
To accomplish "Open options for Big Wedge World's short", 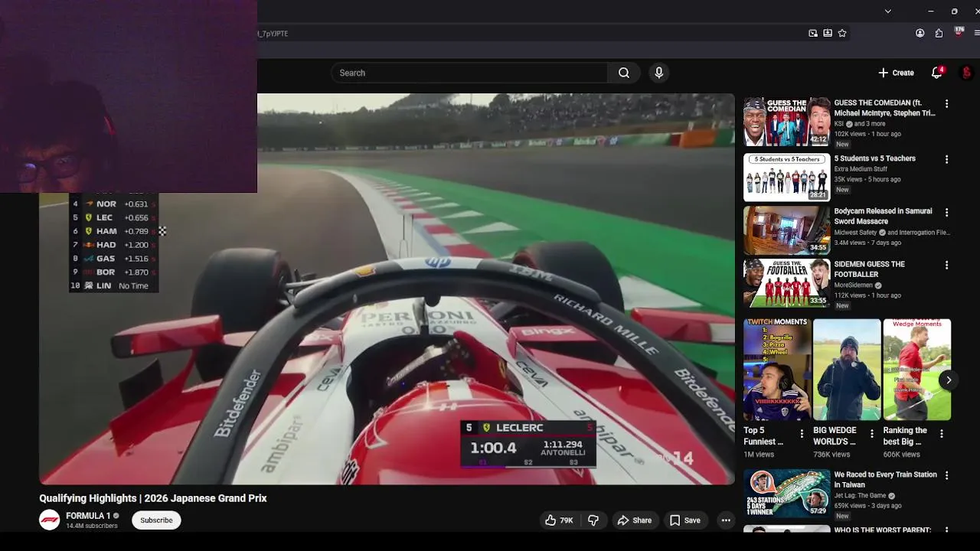I will (x=871, y=433).
